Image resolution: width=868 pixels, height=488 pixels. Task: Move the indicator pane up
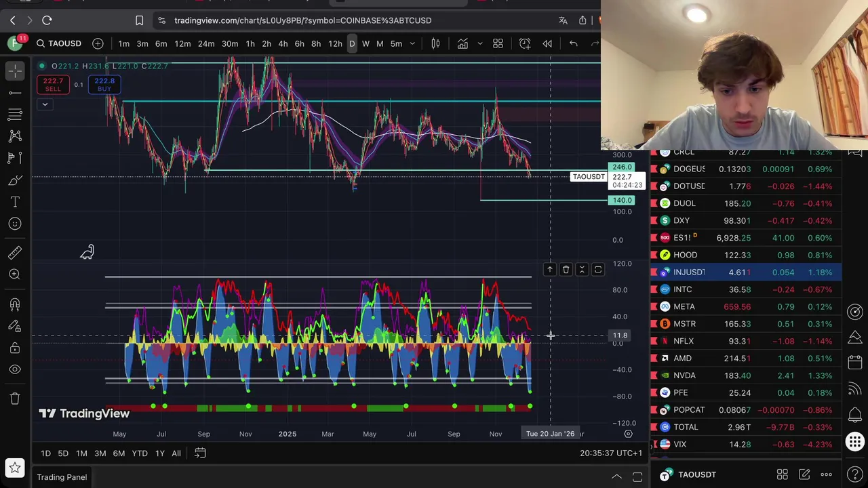pyautogui.click(x=550, y=270)
